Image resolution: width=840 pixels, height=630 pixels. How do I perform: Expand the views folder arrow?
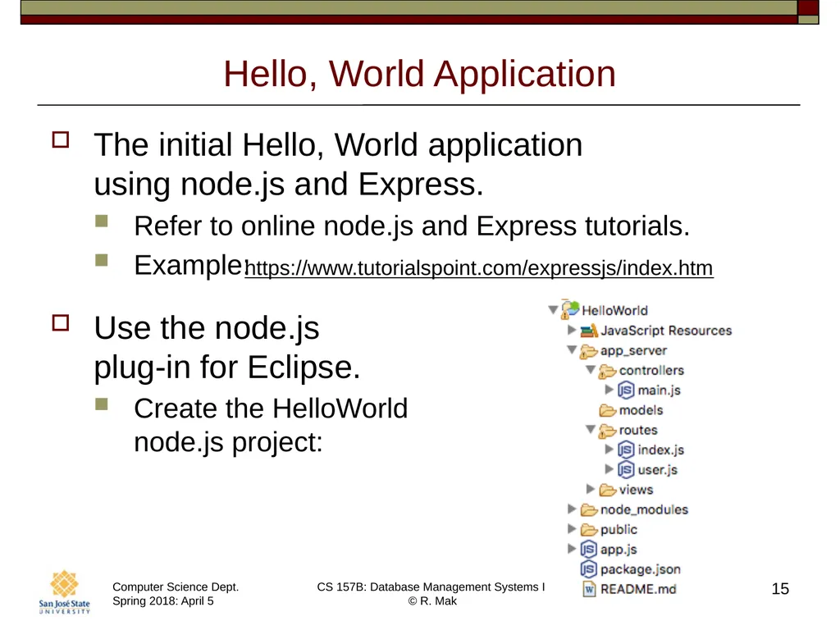[x=591, y=489]
